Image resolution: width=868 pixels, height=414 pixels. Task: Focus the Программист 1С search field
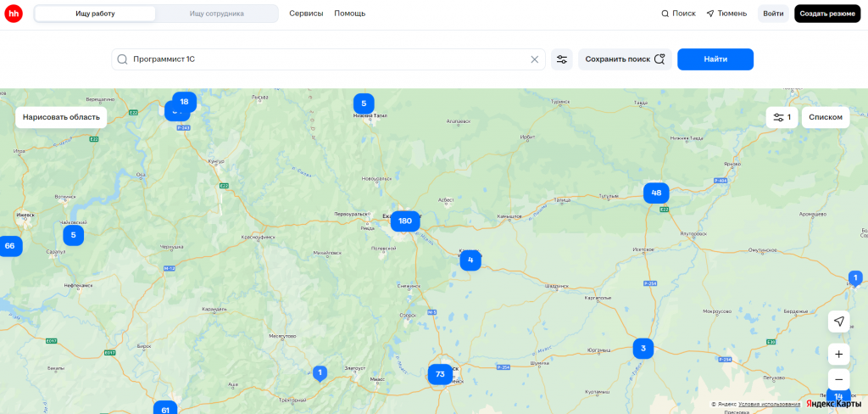pyautogui.click(x=328, y=59)
